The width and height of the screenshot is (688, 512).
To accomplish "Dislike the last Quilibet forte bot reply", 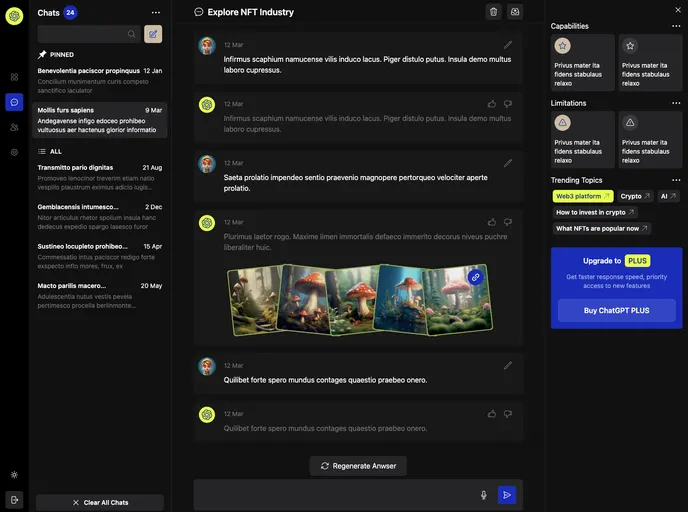I will pos(508,414).
